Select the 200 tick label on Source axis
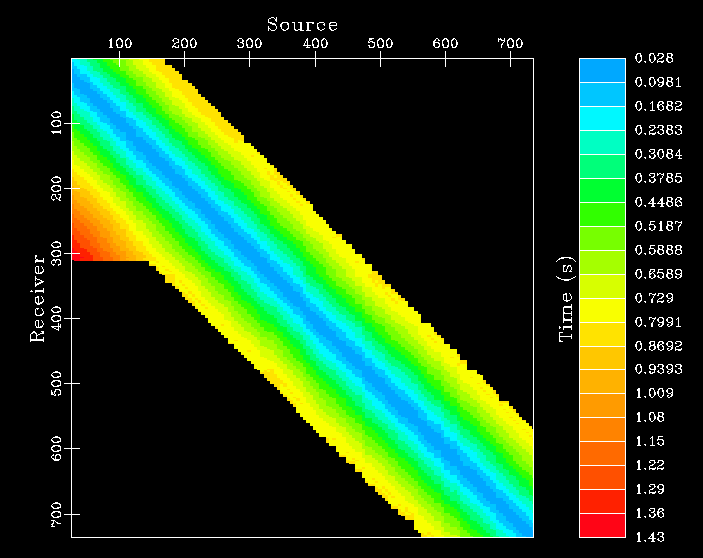 point(184,43)
